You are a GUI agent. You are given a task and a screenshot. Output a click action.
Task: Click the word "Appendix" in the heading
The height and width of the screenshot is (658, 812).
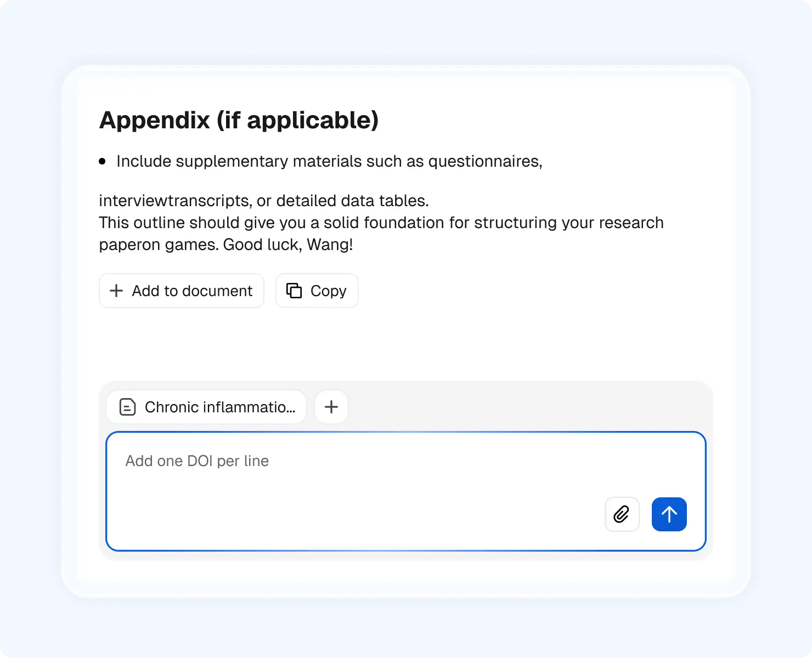click(x=155, y=120)
